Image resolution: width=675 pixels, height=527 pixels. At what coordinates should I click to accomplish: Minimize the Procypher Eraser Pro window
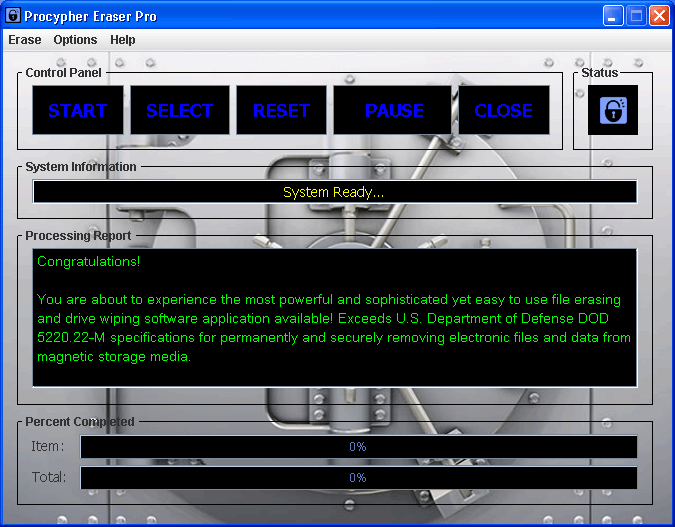pos(613,16)
